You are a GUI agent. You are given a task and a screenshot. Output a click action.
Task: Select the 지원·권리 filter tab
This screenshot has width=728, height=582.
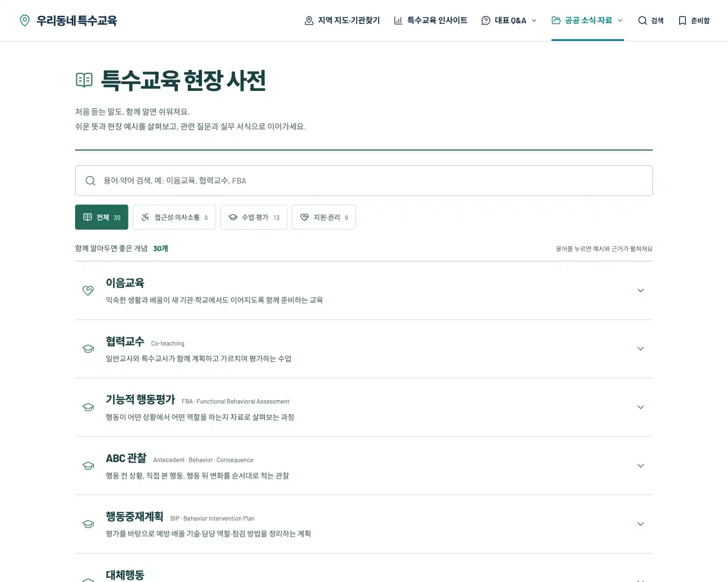[x=324, y=217]
